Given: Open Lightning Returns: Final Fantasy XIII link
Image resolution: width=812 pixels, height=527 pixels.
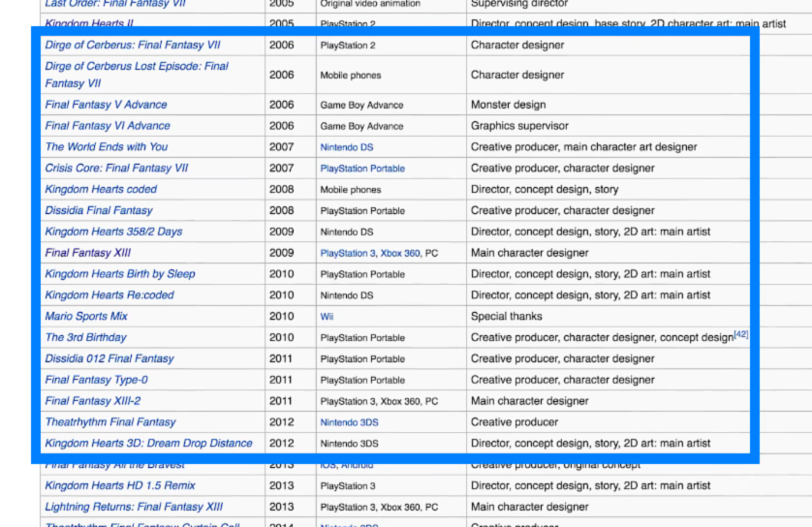Looking at the screenshot, I should pos(134,507).
